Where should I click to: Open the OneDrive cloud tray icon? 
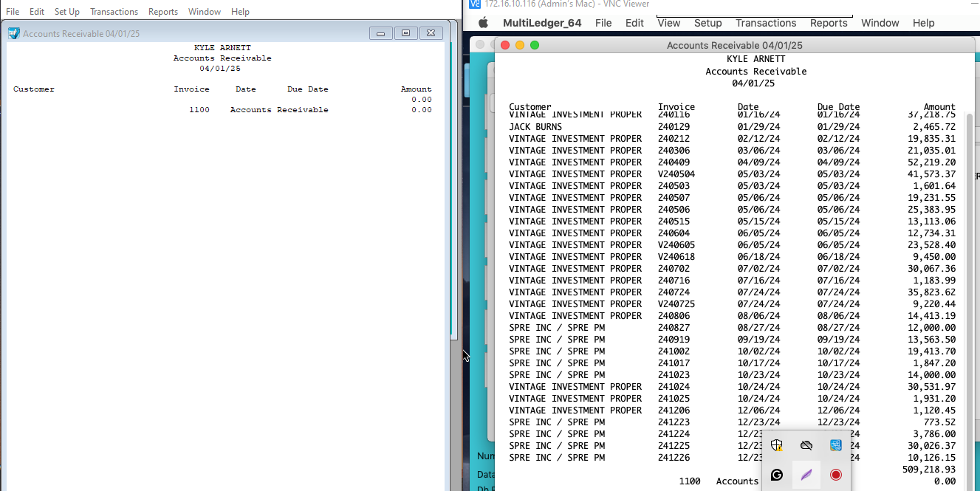click(806, 445)
